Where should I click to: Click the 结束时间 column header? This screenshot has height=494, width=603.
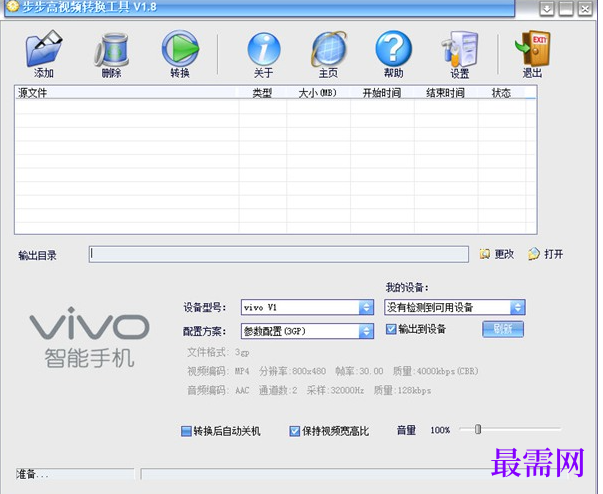click(445, 93)
